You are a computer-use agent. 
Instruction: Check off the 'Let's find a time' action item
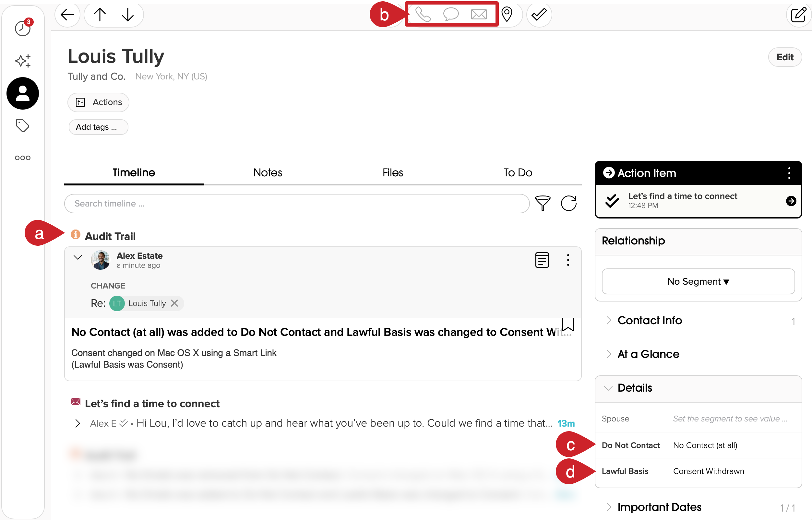[612, 201]
